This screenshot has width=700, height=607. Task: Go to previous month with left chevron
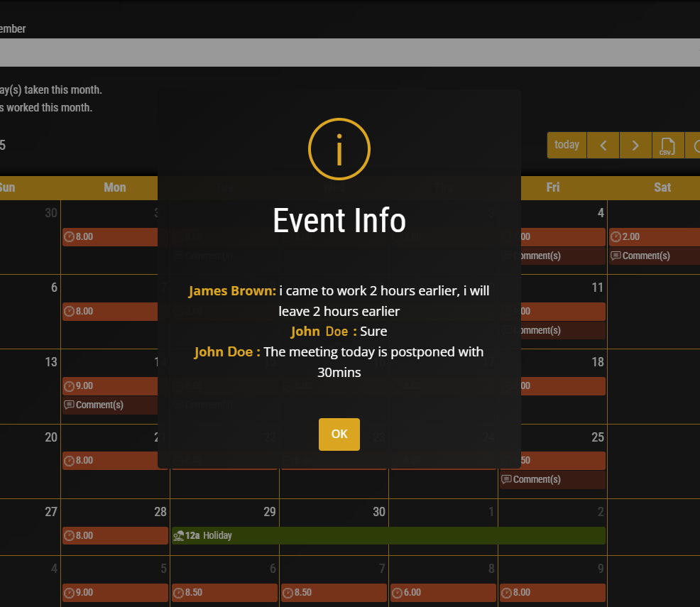click(x=603, y=145)
